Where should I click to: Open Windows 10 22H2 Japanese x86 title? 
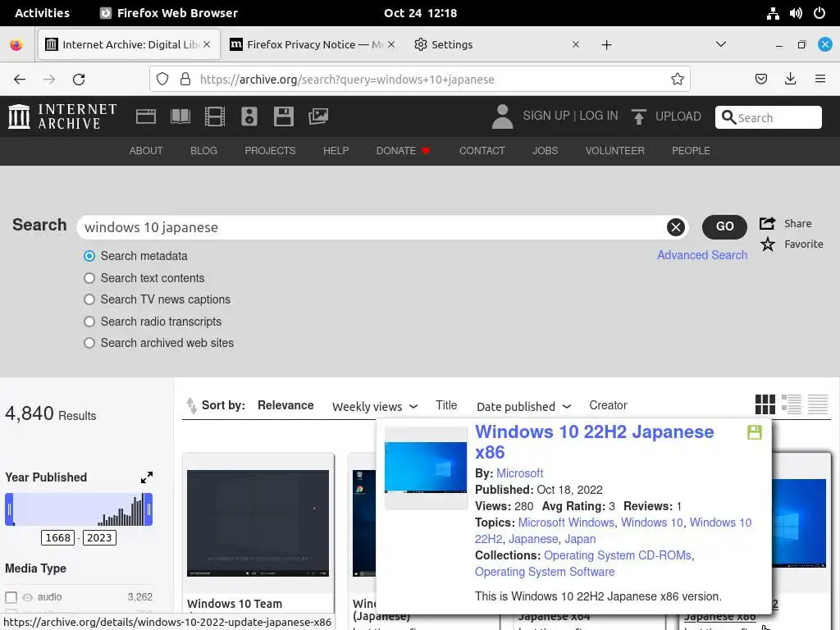pyautogui.click(x=594, y=442)
